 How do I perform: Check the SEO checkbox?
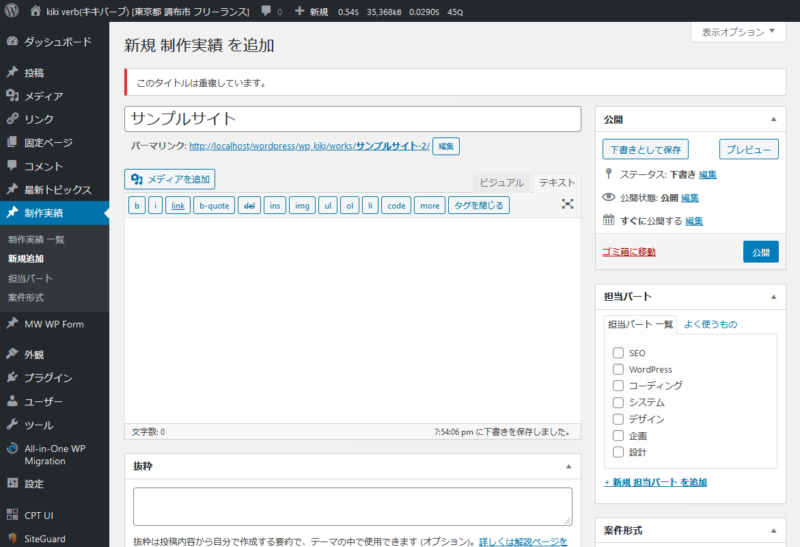click(x=618, y=353)
